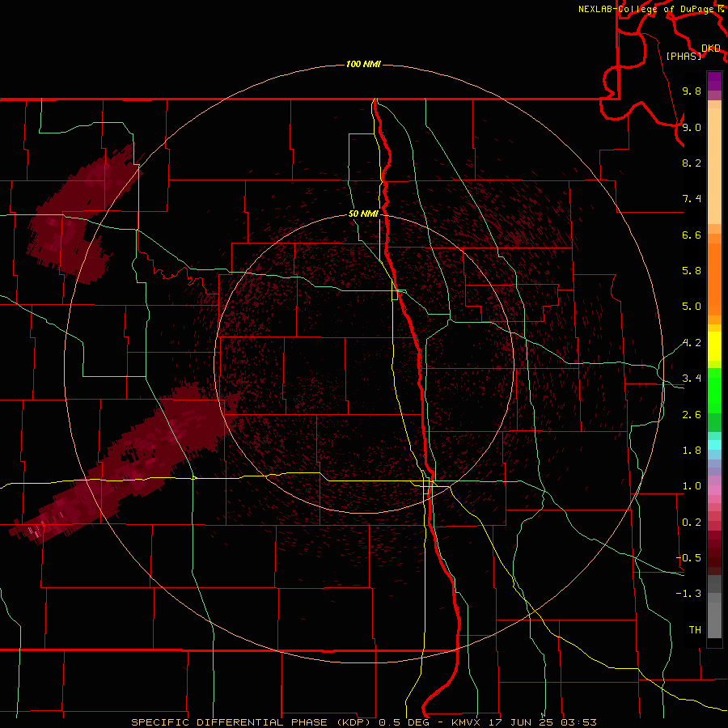Select the 50 NMI range ring label
The width and height of the screenshot is (728, 728).
pos(363,214)
